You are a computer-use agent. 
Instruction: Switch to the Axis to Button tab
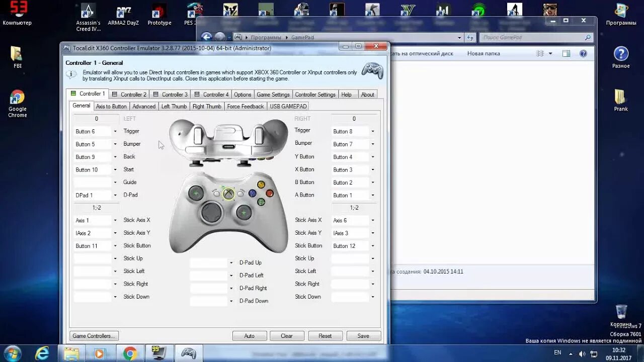[111, 107]
